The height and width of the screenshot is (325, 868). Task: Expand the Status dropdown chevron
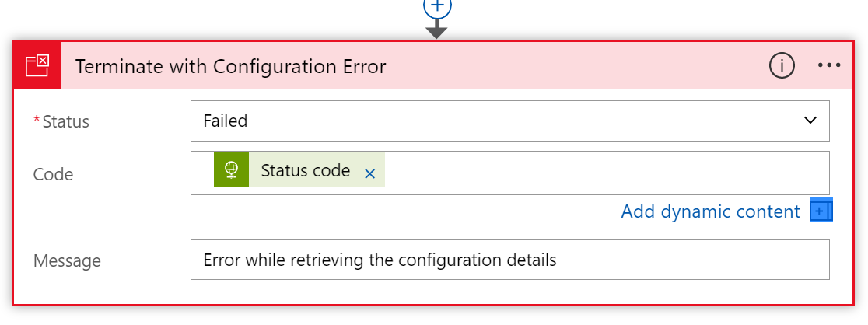[x=810, y=121]
